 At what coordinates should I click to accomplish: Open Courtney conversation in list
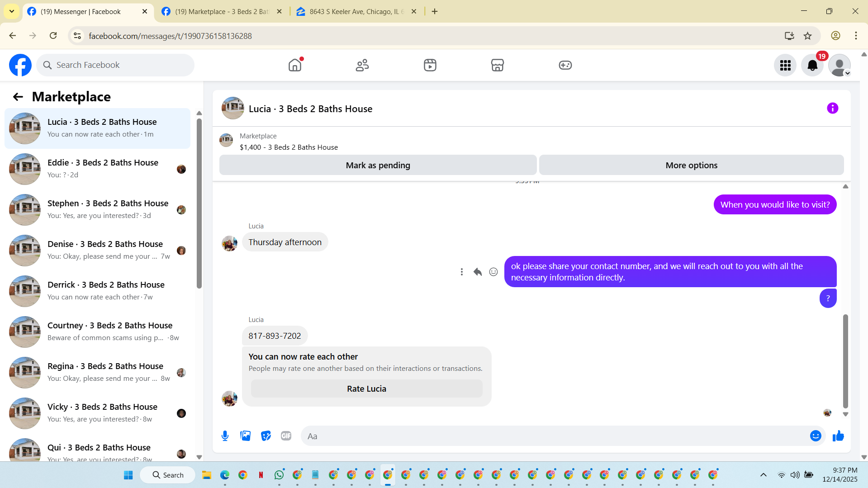click(x=97, y=332)
